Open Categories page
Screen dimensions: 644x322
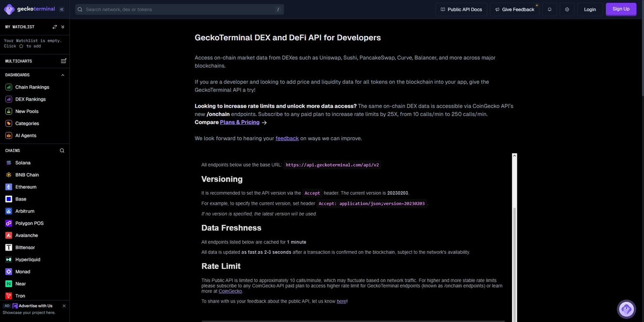click(x=27, y=124)
